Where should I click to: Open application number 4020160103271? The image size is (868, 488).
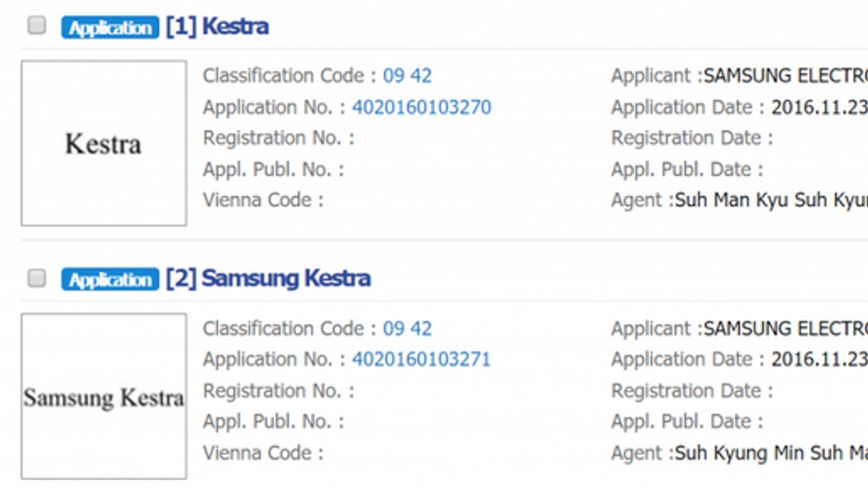422,359
